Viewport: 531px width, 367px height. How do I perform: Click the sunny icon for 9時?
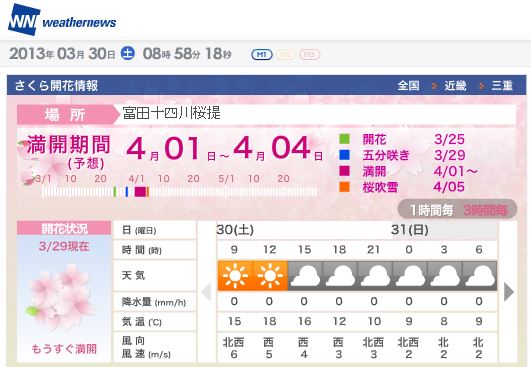tap(235, 276)
